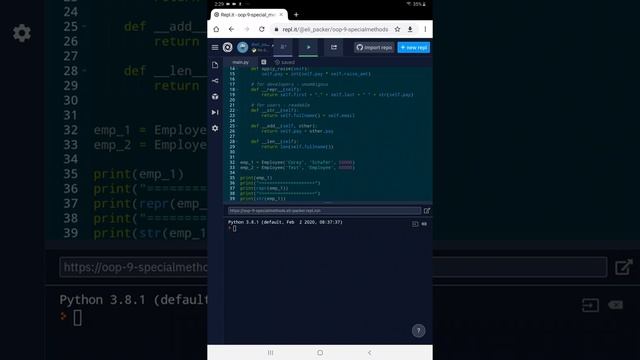The image size is (640, 360).
Task: Tap the Android back button
Action: point(369,353)
